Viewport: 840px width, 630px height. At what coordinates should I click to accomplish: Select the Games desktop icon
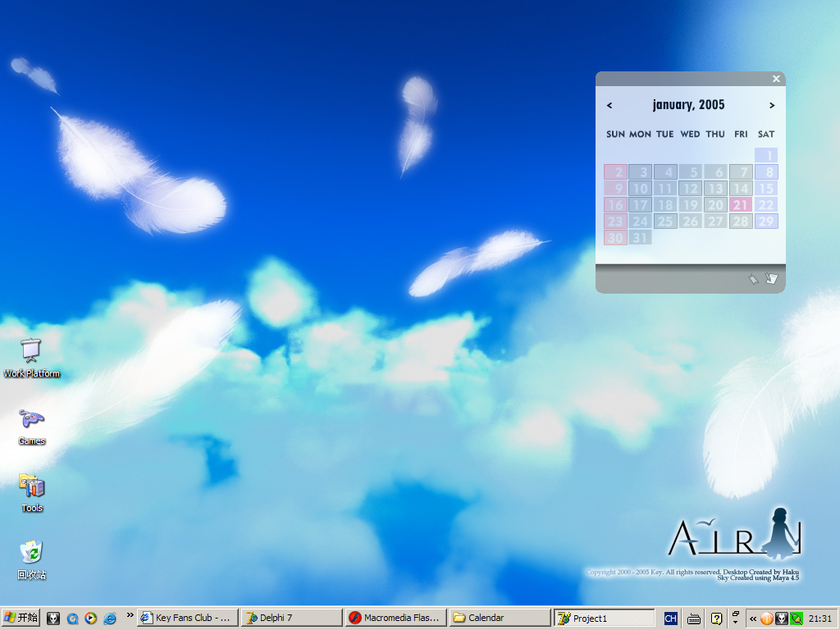coord(32,427)
